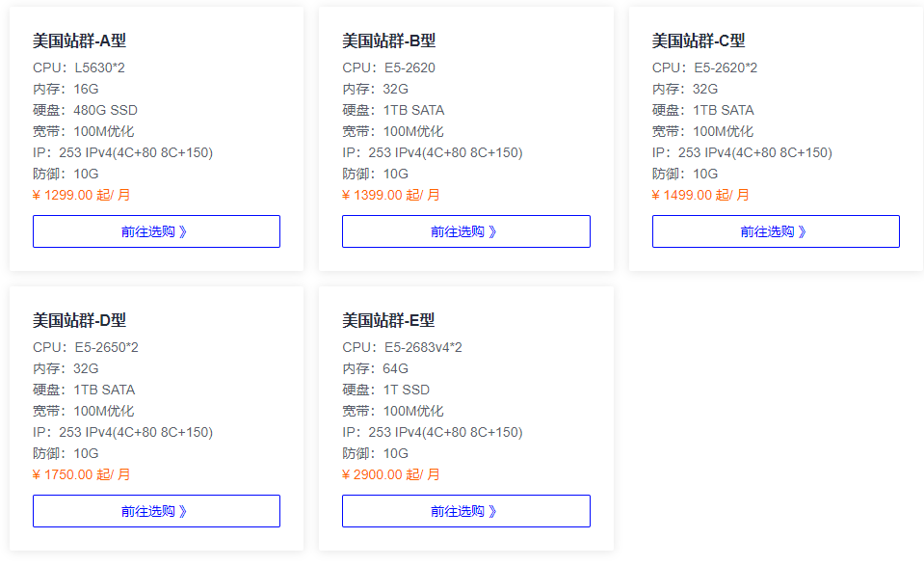
Task: Select the 美国站群-C型 plan title
Action: [x=699, y=40]
